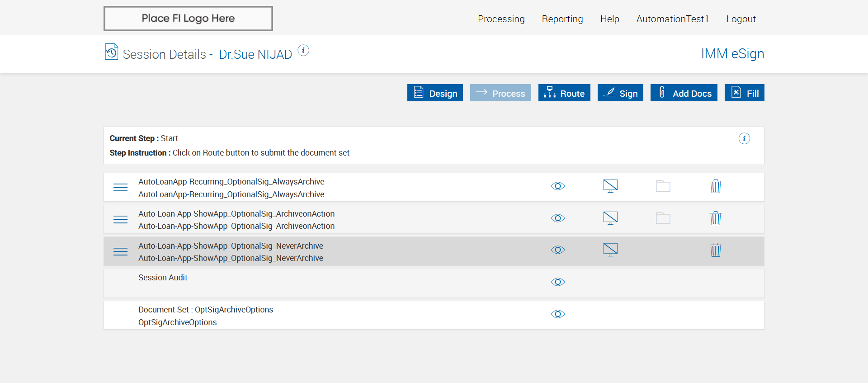The width and height of the screenshot is (868, 383).
Task: Click the Add Docs button
Action: (x=684, y=93)
